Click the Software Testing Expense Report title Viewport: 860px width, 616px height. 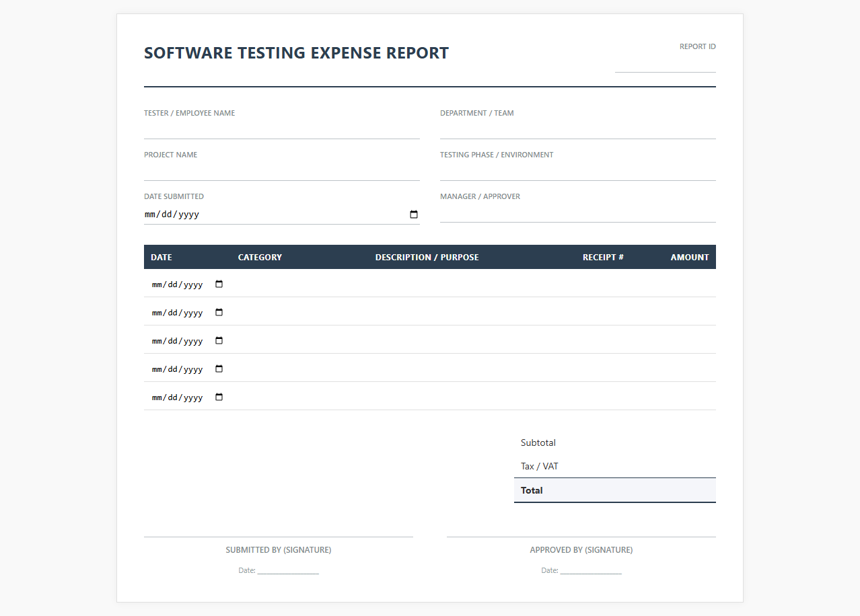(x=296, y=53)
